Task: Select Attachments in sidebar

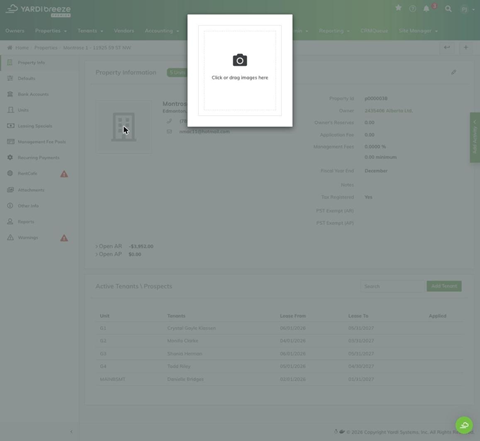Action: [x=39, y=190]
